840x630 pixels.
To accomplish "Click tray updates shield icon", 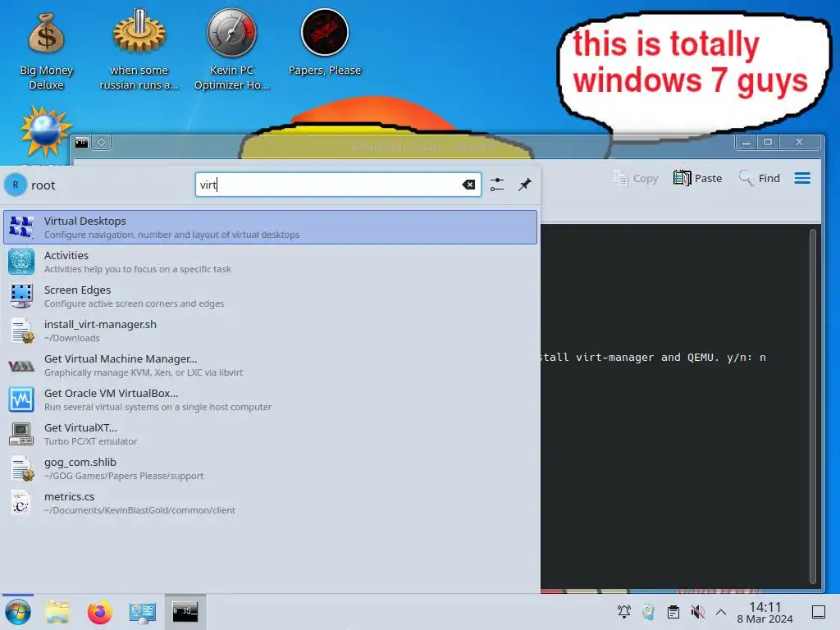I will 648,612.
